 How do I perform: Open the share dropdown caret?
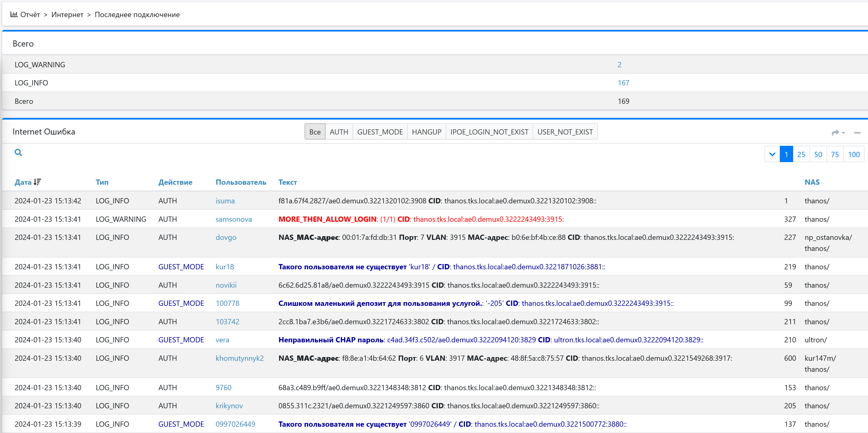pos(843,133)
